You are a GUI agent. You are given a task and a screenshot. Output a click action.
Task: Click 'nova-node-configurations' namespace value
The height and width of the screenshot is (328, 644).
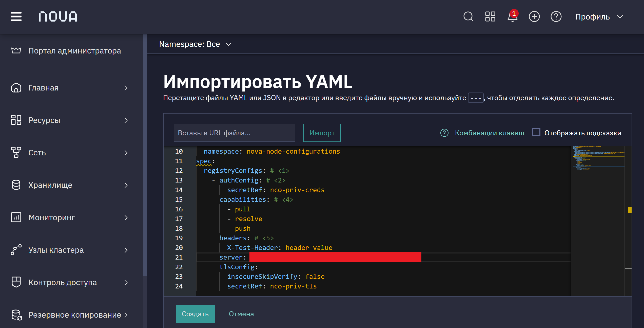[293, 151]
